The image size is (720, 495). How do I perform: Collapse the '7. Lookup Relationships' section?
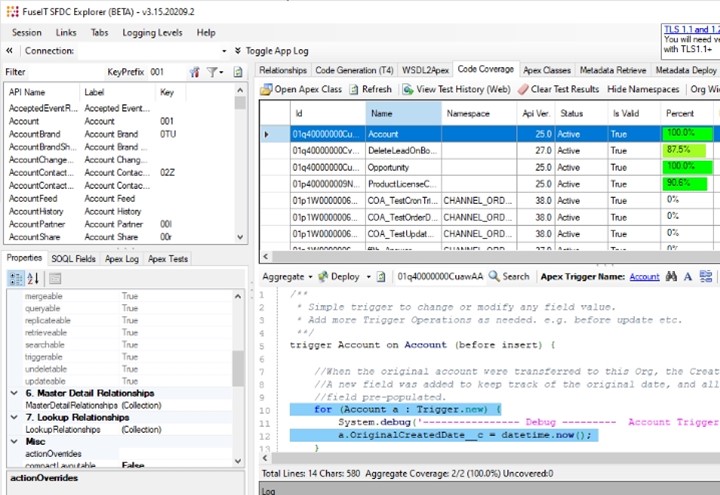click(14, 417)
